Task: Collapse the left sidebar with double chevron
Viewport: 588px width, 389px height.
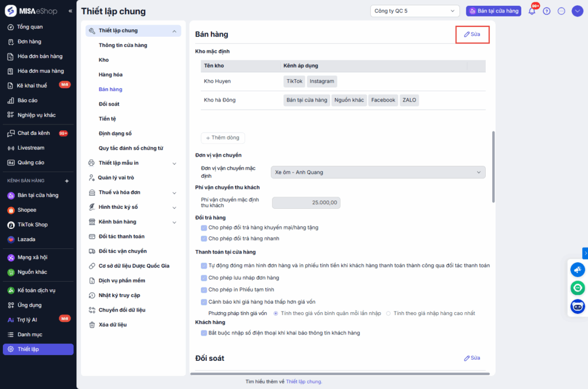Action: tap(70, 11)
